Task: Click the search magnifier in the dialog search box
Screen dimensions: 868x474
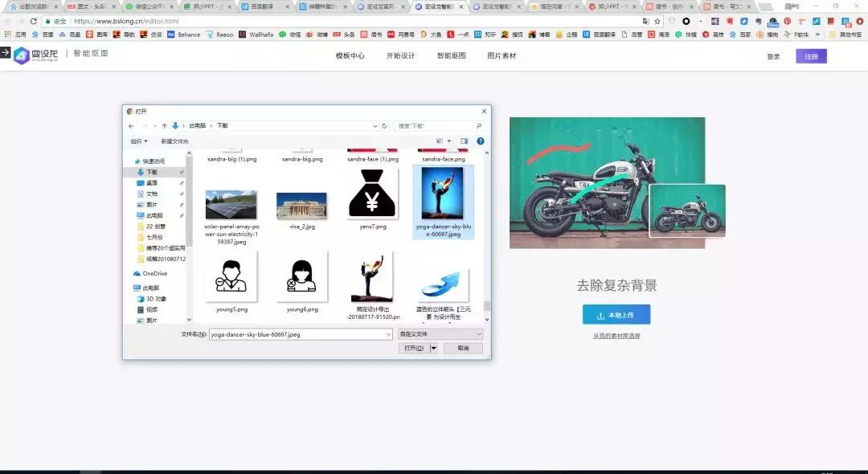Action: click(479, 125)
